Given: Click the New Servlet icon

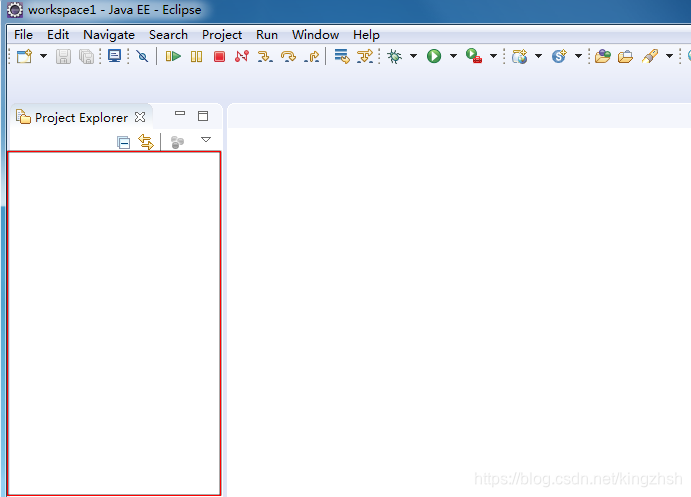Looking at the screenshot, I should click(559, 56).
